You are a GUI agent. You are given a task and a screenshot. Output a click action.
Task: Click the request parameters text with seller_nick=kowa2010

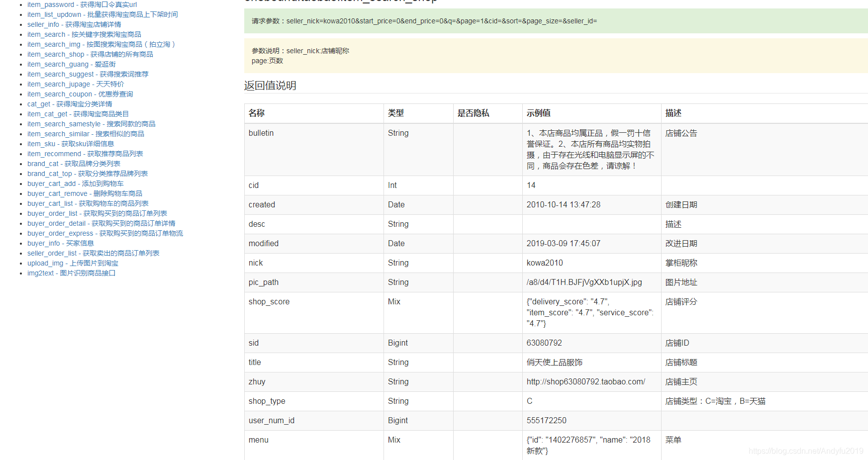point(424,21)
